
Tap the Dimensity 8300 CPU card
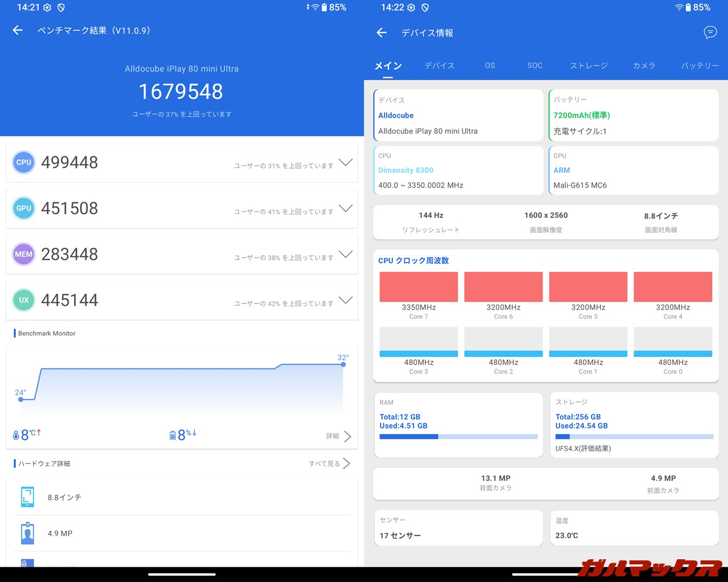pyautogui.click(x=458, y=171)
